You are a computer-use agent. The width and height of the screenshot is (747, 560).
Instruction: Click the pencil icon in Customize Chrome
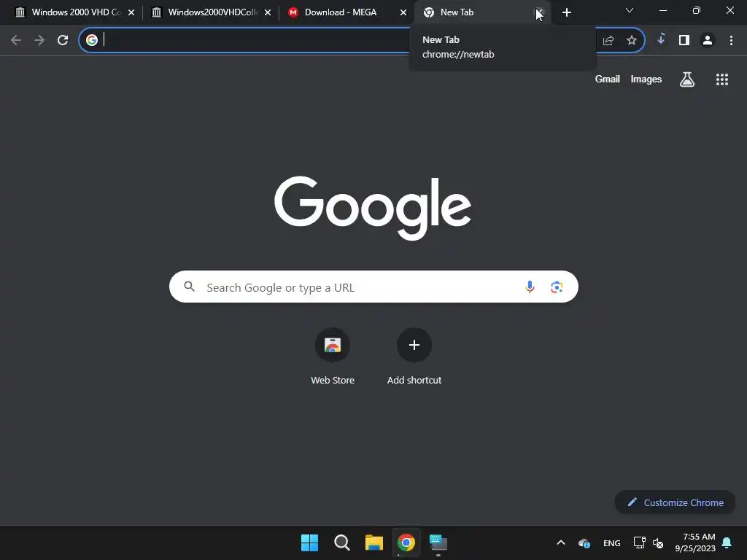tap(632, 502)
